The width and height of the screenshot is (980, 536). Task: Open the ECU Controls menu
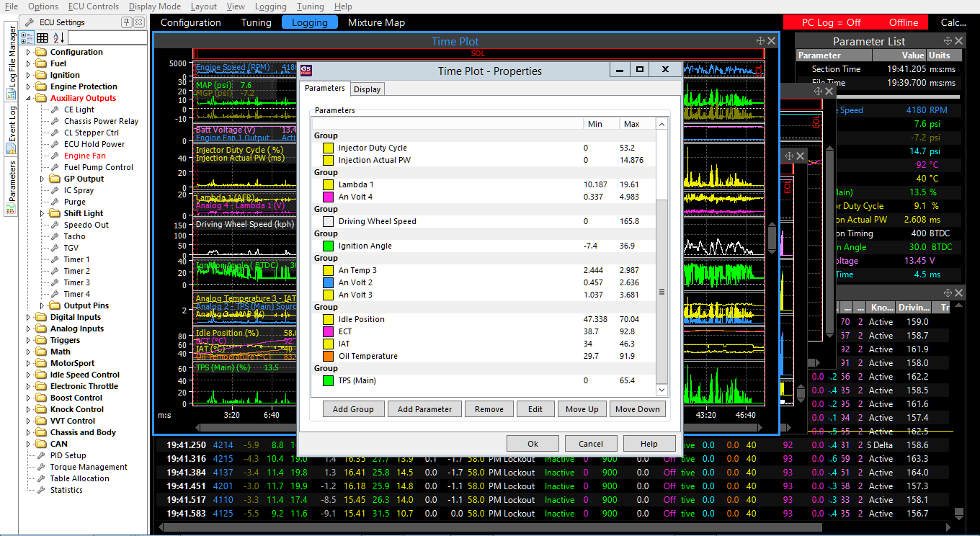[94, 6]
